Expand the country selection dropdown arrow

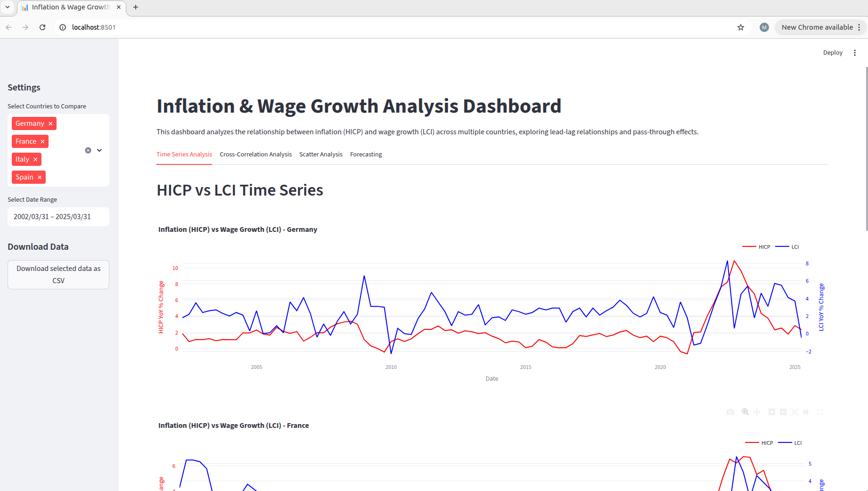pyautogui.click(x=99, y=150)
